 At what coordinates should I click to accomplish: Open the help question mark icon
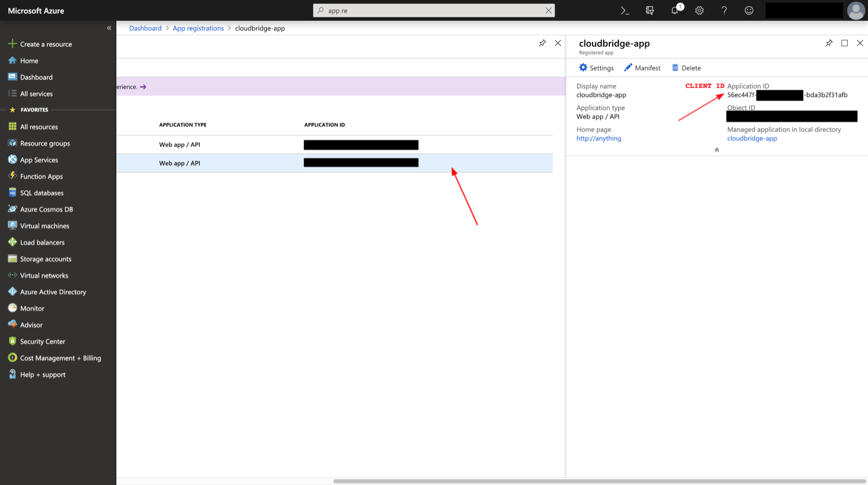pos(724,10)
